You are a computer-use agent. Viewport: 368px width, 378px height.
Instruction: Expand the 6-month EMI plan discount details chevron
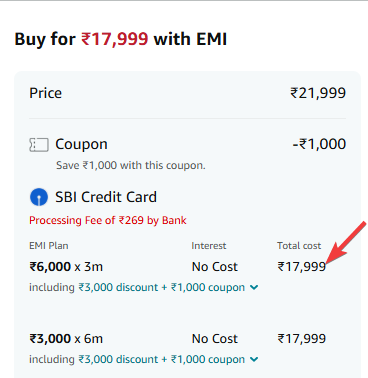[254, 359]
